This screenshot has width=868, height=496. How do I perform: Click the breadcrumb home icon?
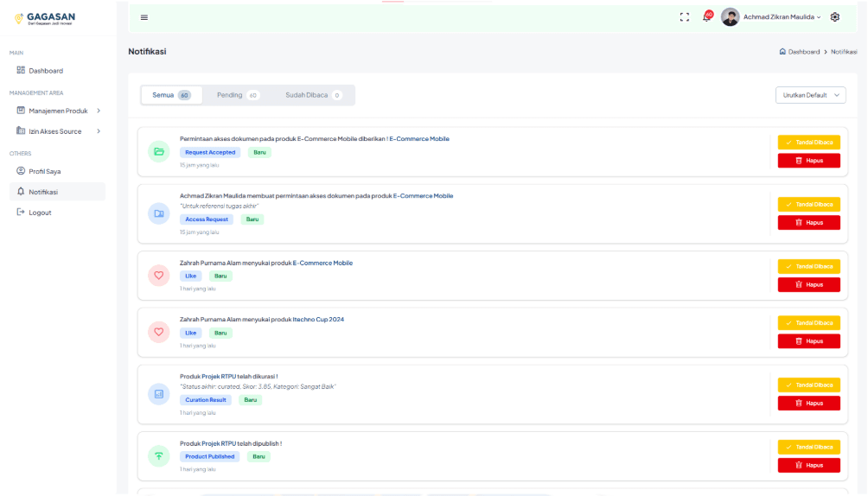782,52
